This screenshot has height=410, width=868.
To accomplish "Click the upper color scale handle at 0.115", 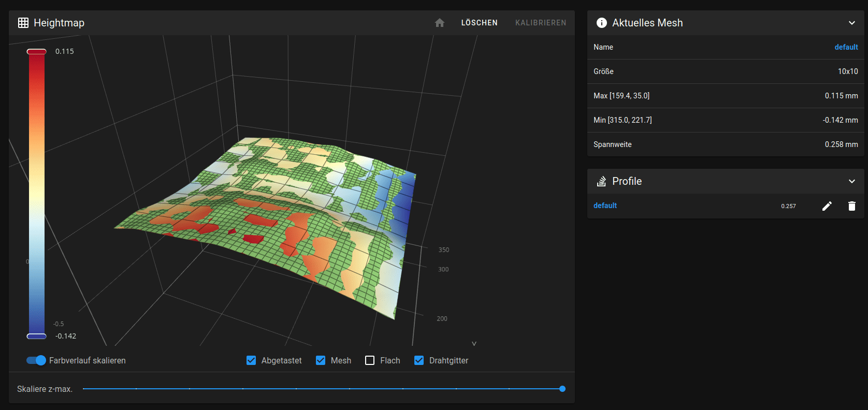I will pyautogui.click(x=36, y=51).
